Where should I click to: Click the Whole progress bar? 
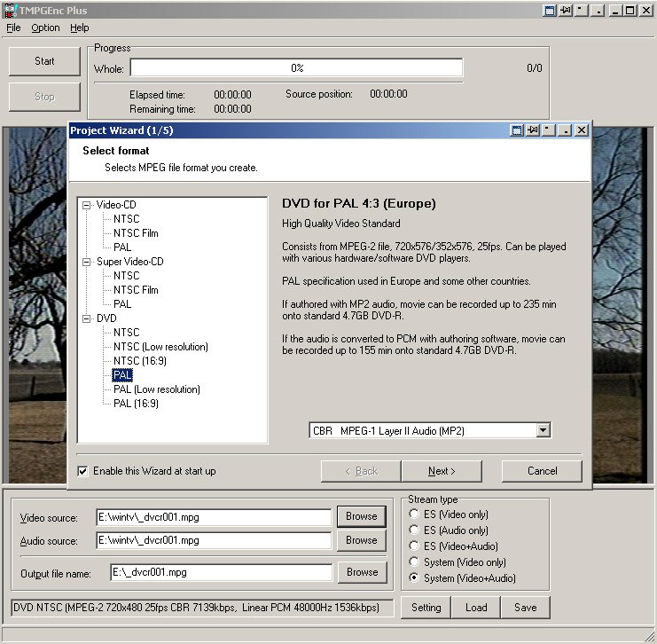(x=297, y=68)
